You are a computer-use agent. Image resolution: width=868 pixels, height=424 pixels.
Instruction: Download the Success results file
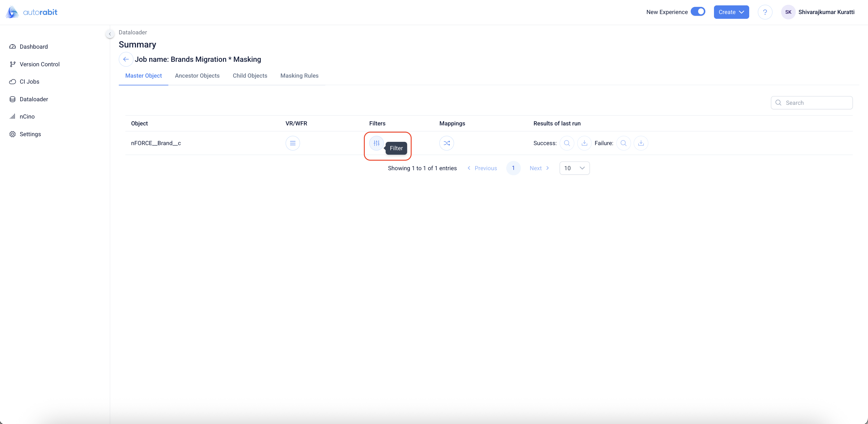click(584, 143)
